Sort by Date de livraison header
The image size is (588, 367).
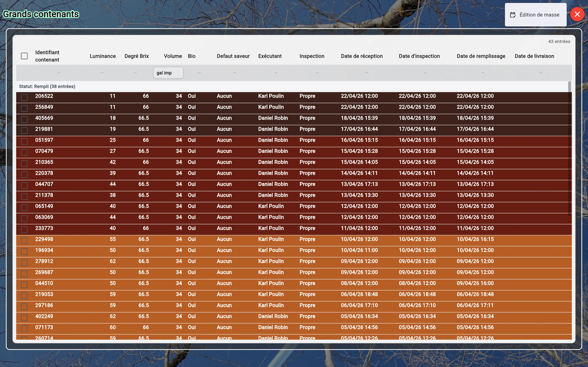pos(534,56)
